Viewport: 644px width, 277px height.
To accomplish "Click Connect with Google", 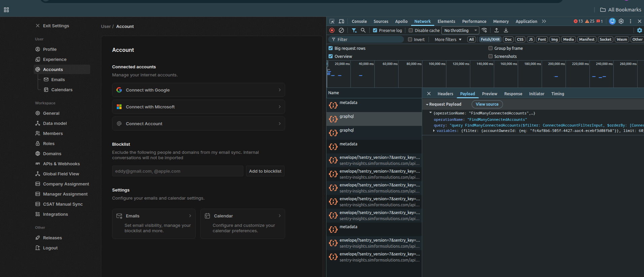I will point(198,90).
